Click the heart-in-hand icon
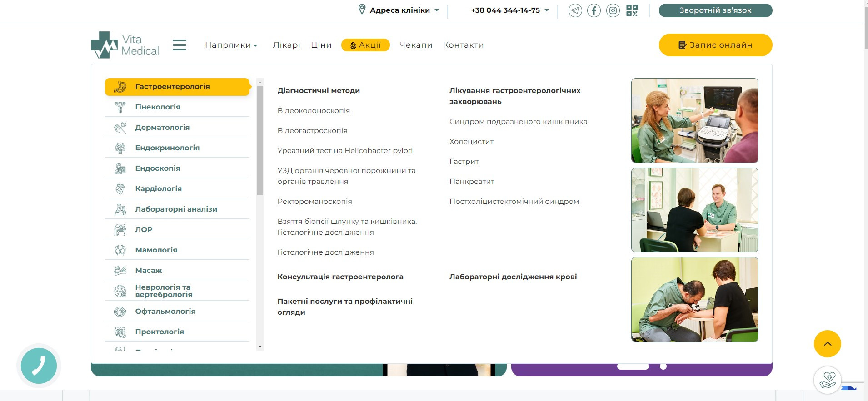868x401 pixels. [x=827, y=380]
